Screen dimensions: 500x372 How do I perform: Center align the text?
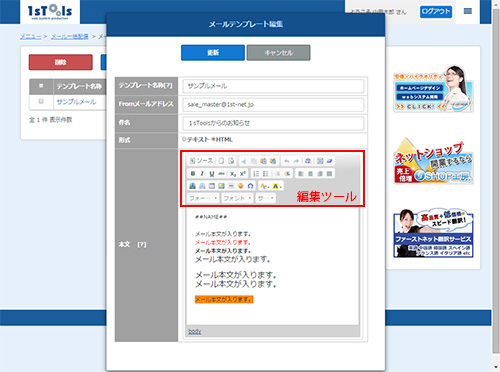click(310, 174)
